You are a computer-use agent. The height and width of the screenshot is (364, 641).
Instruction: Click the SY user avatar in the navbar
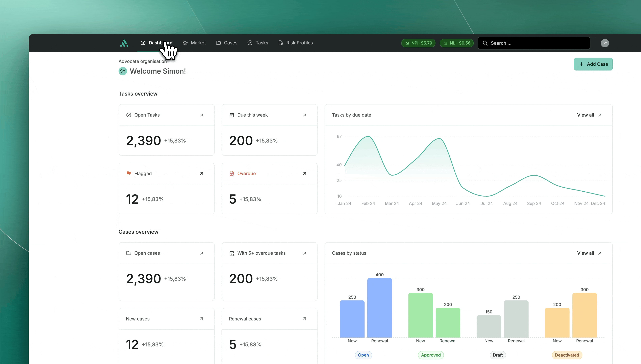coord(605,43)
